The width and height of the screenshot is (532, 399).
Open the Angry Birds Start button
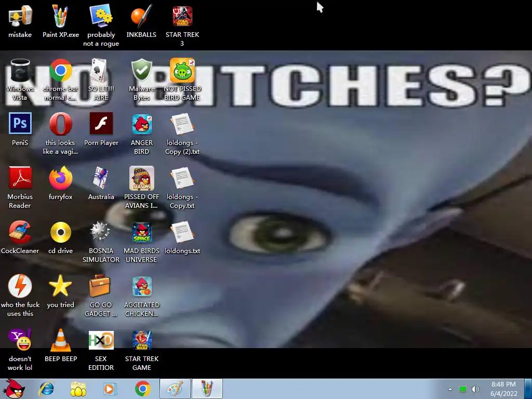[x=14, y=389]
